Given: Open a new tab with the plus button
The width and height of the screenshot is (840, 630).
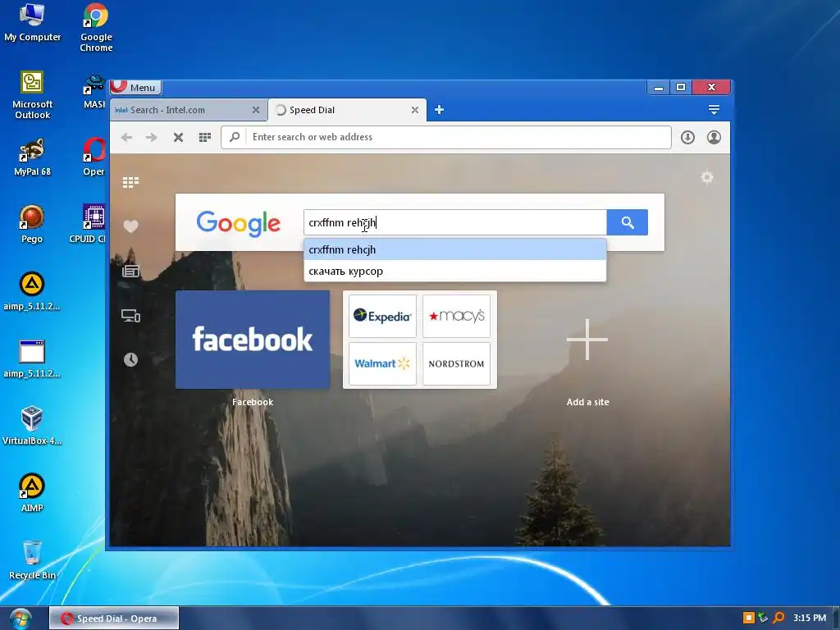Looking at the screenshot, I should [x=439, y=110].
